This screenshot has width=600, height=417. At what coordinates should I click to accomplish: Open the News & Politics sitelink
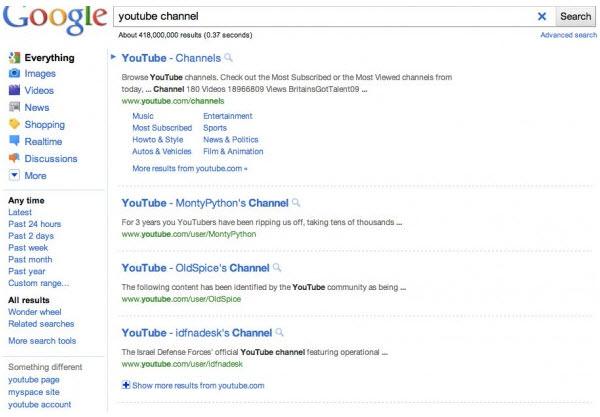click(x=231, y=140)
